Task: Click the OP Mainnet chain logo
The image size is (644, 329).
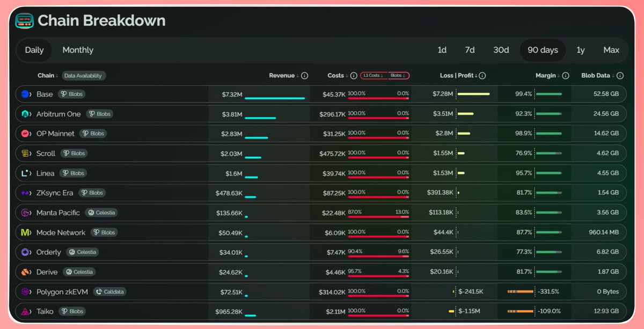Action: [25, 134]
